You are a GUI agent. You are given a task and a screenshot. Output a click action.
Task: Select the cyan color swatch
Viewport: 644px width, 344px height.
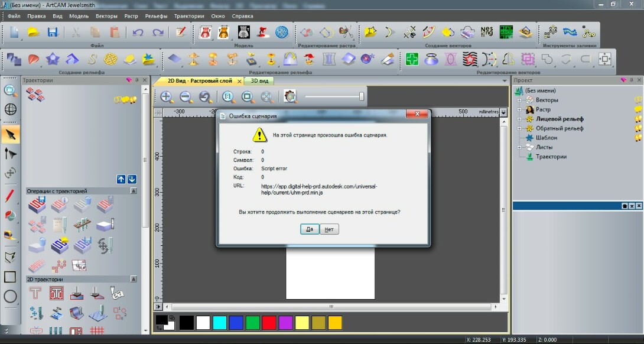(x=220, y=323)
